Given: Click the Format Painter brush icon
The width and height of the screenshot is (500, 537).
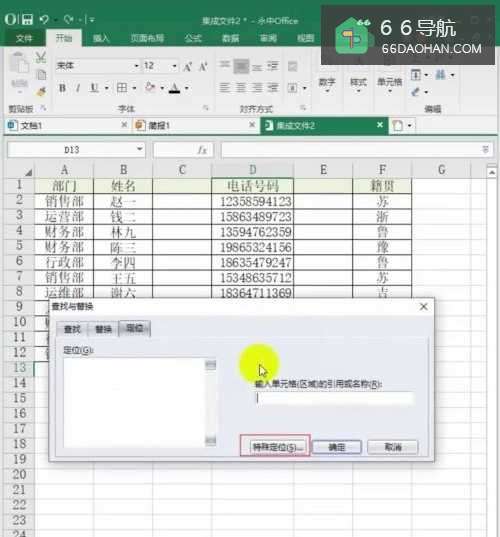Looking at the screenshot, I should [x=41, y=91].
